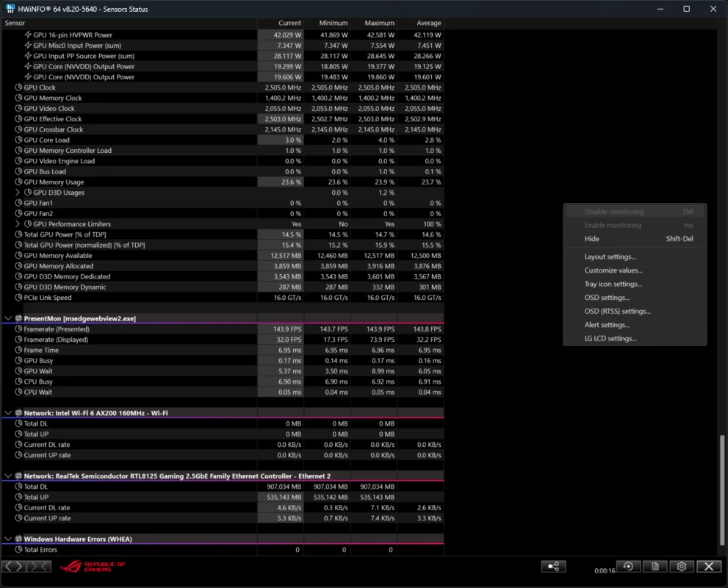Screen dimensions: 728x588
Task: Click the 0:00:16 elapsed time readout
Action: click(x=605, y=571)
